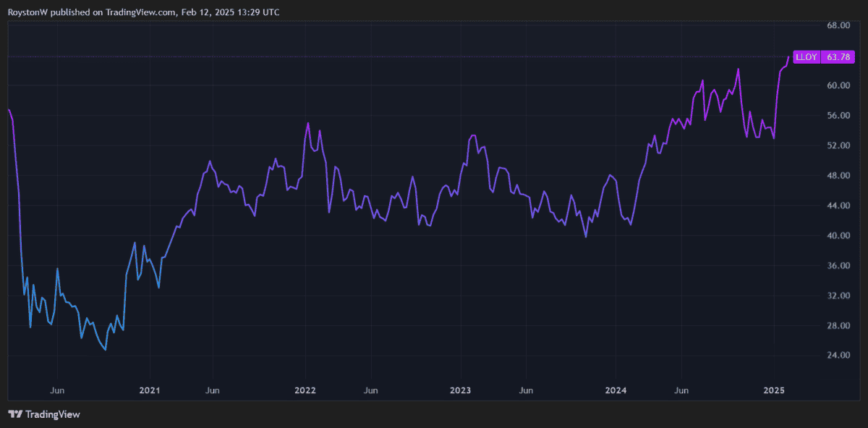Click the 63.78 current price tag
868x428 pixels.
coord(838,56)
